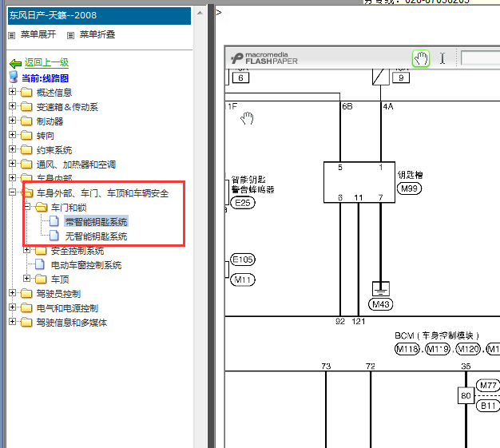The width and height of the screenshot is (500, 448).
Task: Expand the 通风、加热器和空调 tree node
Action: [12, 163]
